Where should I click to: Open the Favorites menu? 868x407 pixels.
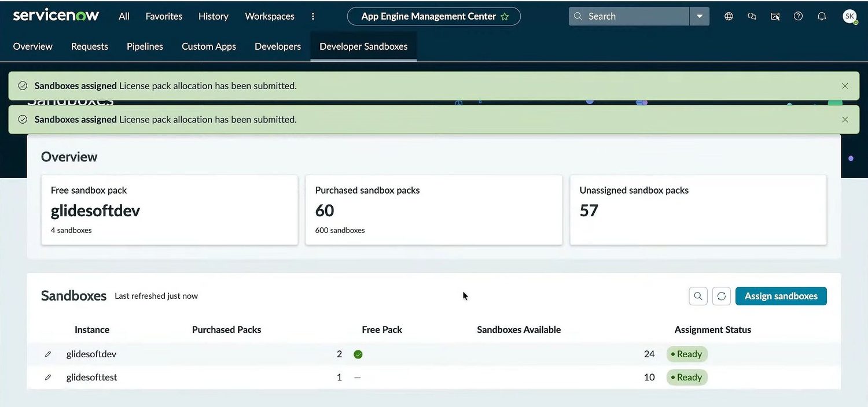[x=164, y=16]
